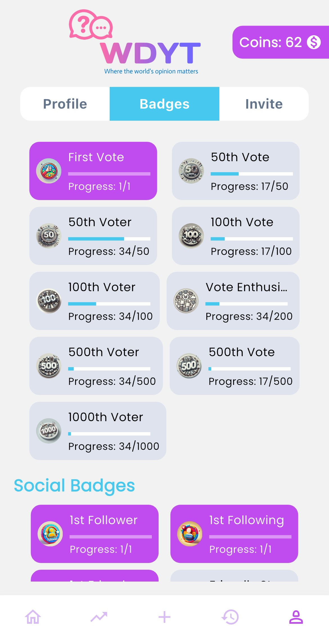Screen dimensions: 329x644
Task: Tap the plus icon to create a post
Action: click(x=164, y=617)
